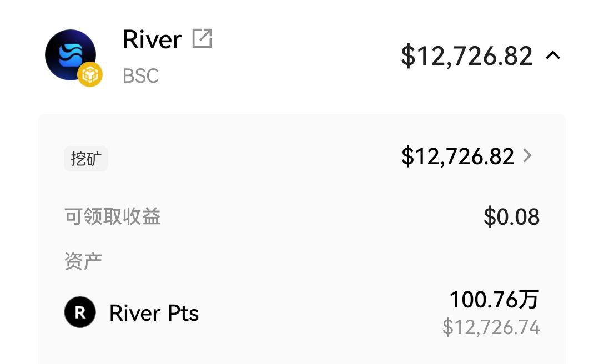Collapse the River section with the up chevron
This screenshot has height=364, width=604.
click(553, 55)
